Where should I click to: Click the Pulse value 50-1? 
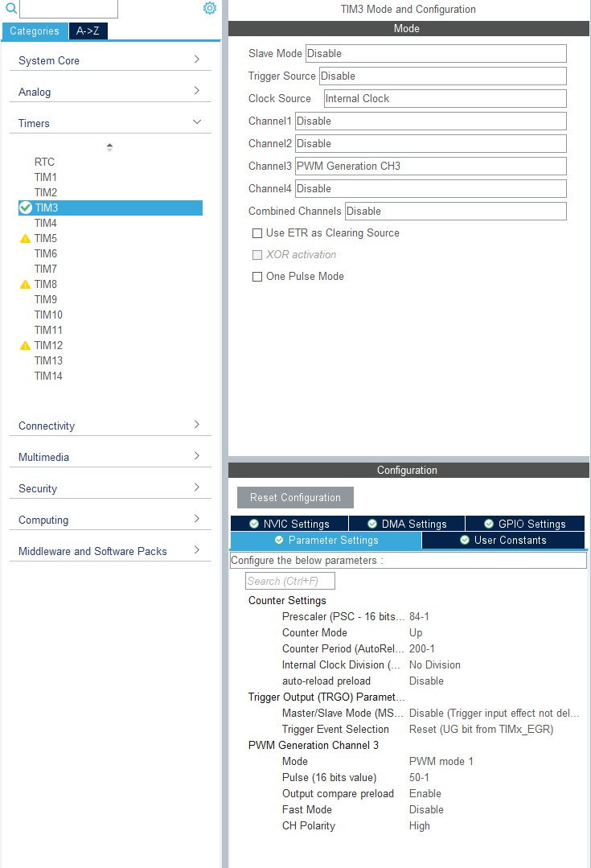(419, 777)
